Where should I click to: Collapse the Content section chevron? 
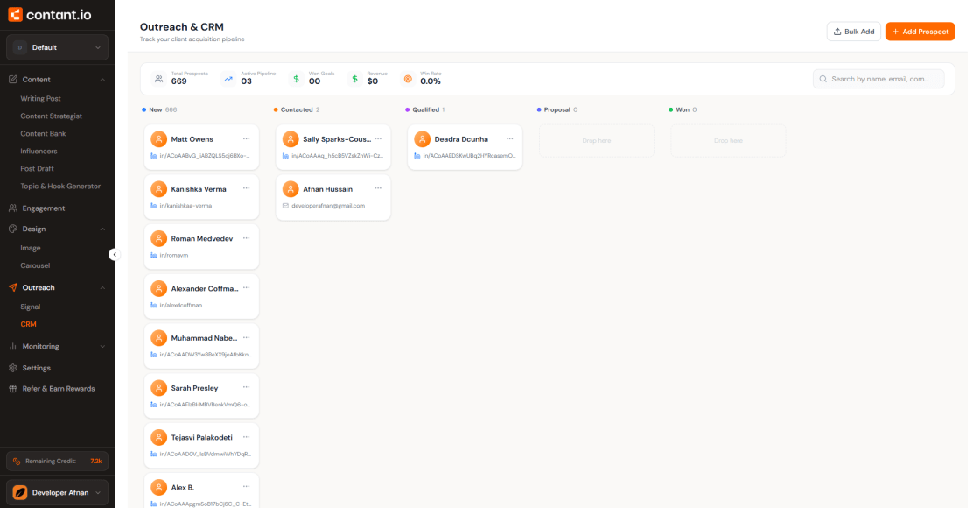(x=102, y=80)
